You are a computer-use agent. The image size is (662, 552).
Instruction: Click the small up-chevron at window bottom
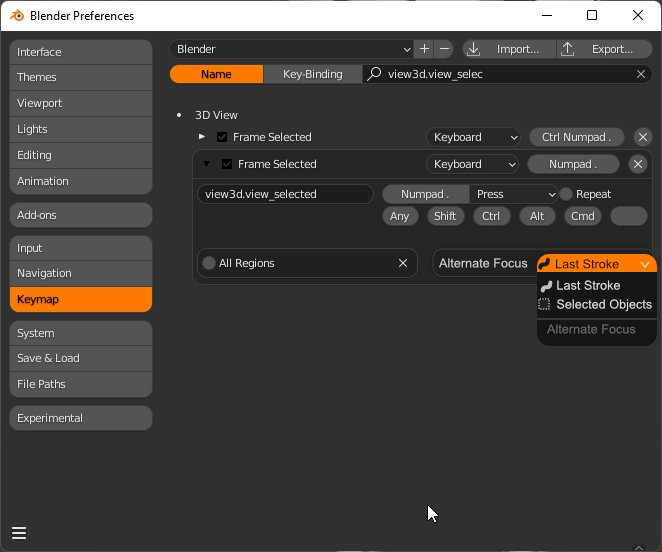[x=638, y=548]
